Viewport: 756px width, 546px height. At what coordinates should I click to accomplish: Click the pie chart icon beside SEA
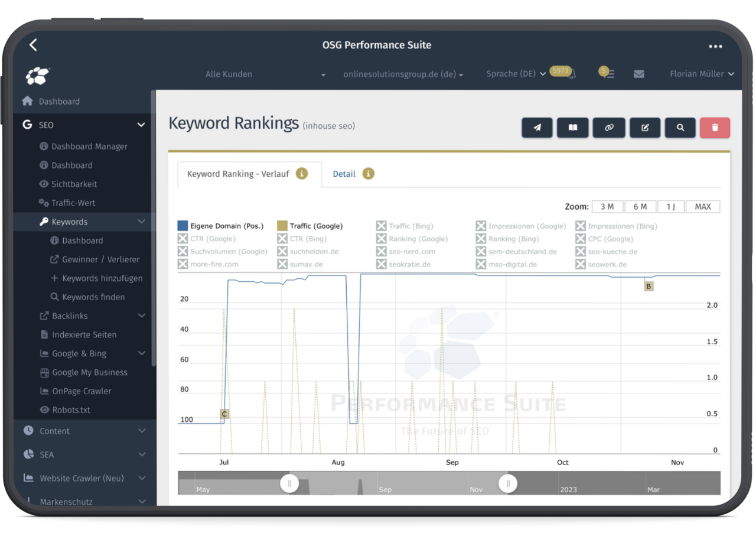pyautogui.click(x=28, y=454)
